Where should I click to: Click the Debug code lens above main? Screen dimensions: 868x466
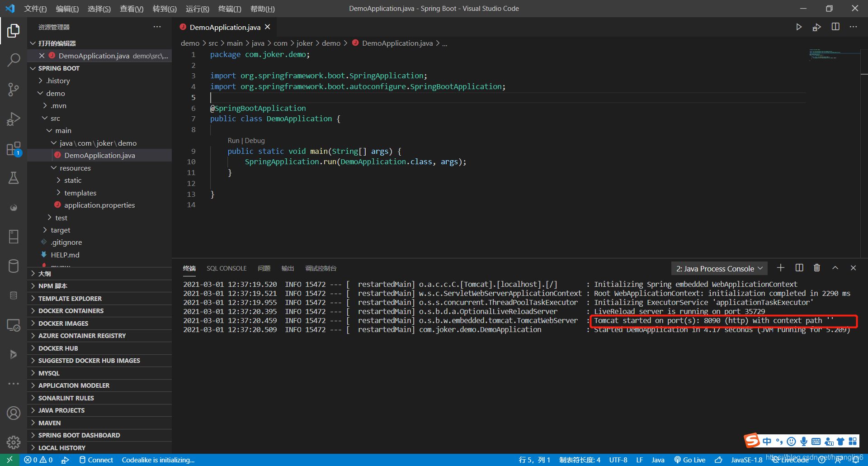255,141
